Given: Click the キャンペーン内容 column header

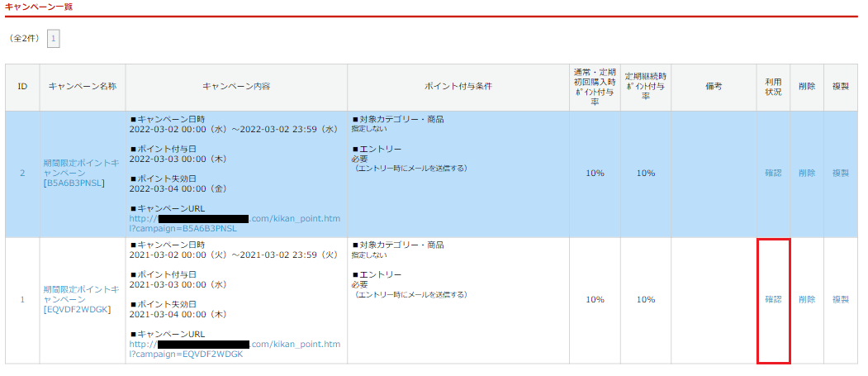Looking at the screenshot, I should pos(236,87).
